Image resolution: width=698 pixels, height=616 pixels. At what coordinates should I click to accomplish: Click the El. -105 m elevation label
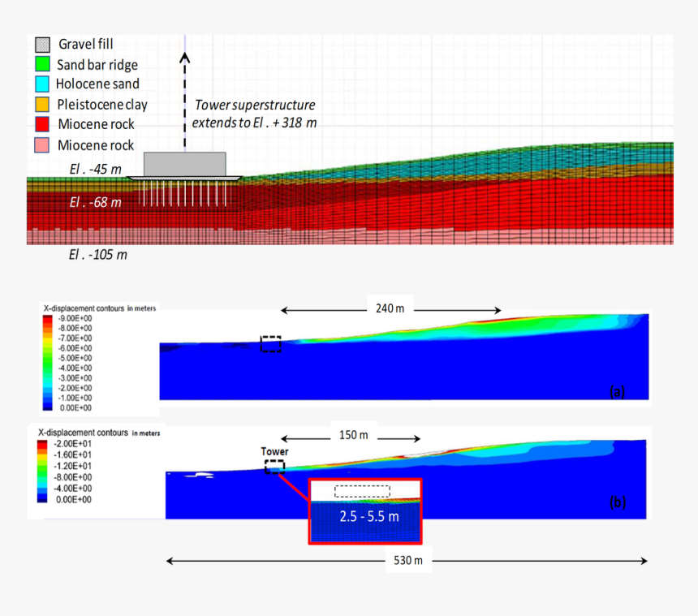97,255
